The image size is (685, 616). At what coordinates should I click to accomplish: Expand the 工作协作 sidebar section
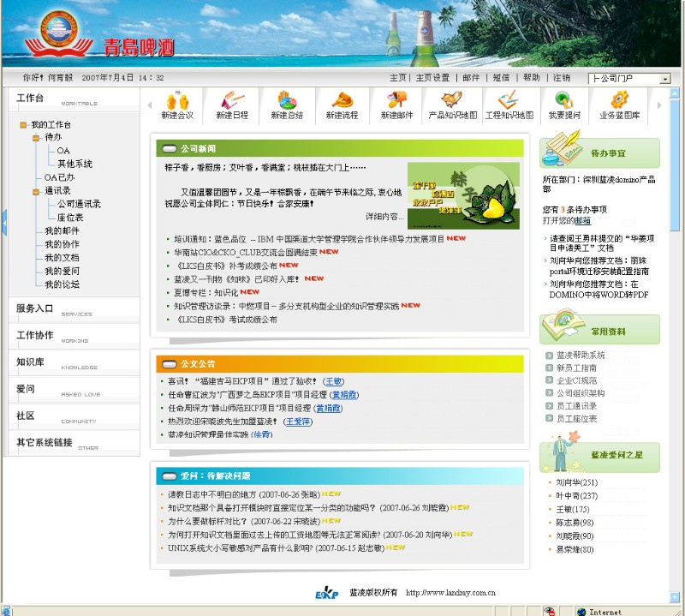[74, 336]
